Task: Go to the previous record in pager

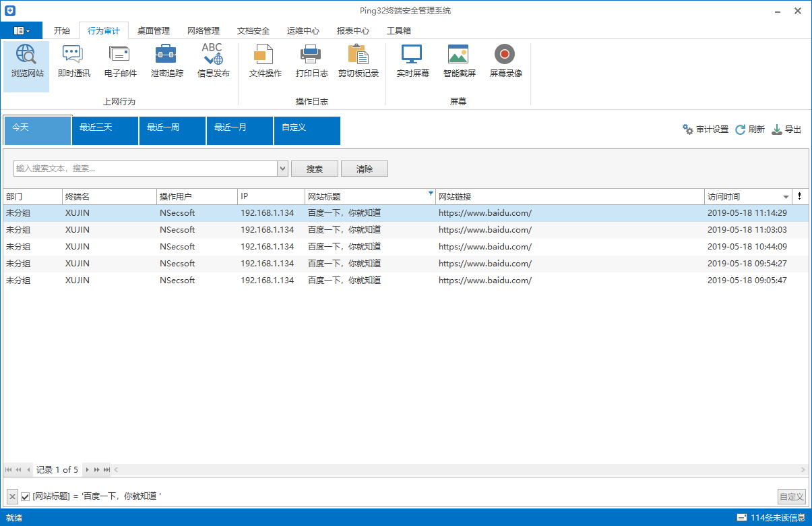Action: (x=28, y=469)
